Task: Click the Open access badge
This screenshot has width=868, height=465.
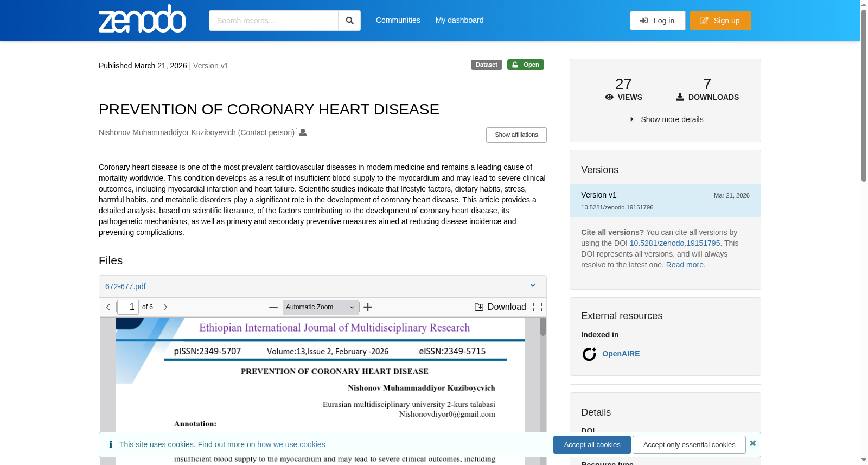Action: (x=526, y=65)
